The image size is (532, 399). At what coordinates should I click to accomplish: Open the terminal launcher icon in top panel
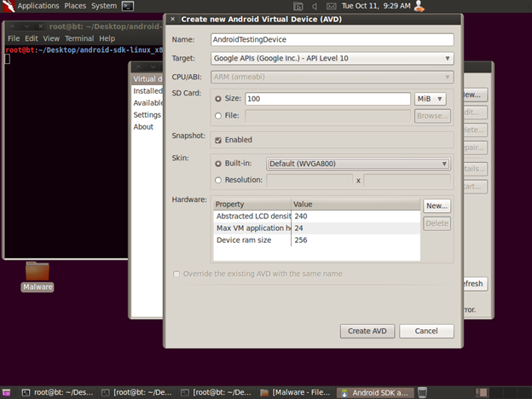[127, 6]
